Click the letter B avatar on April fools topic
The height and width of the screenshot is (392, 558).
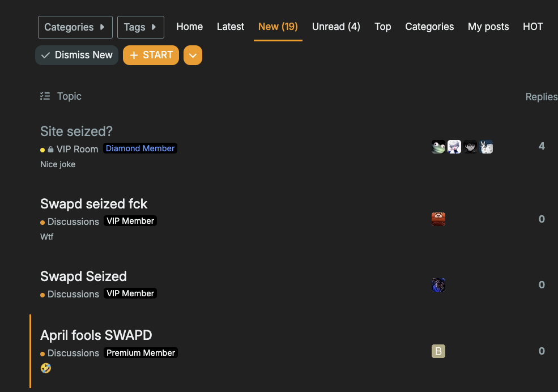[438, 351]
